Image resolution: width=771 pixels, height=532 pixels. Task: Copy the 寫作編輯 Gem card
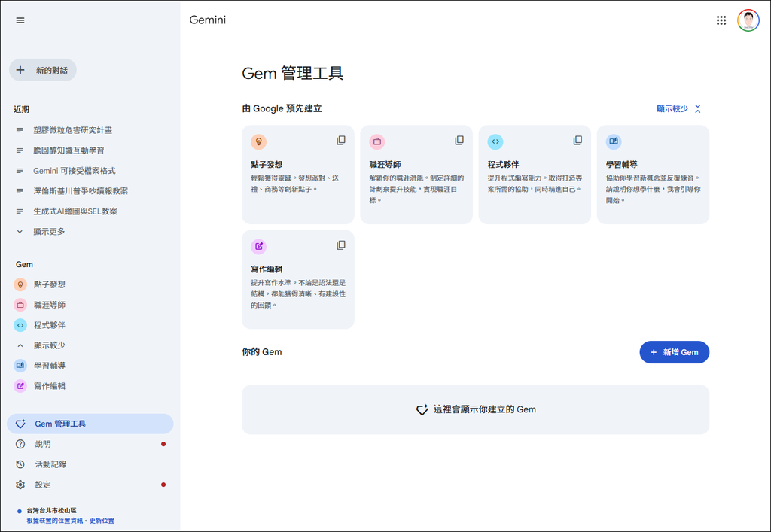341,245
